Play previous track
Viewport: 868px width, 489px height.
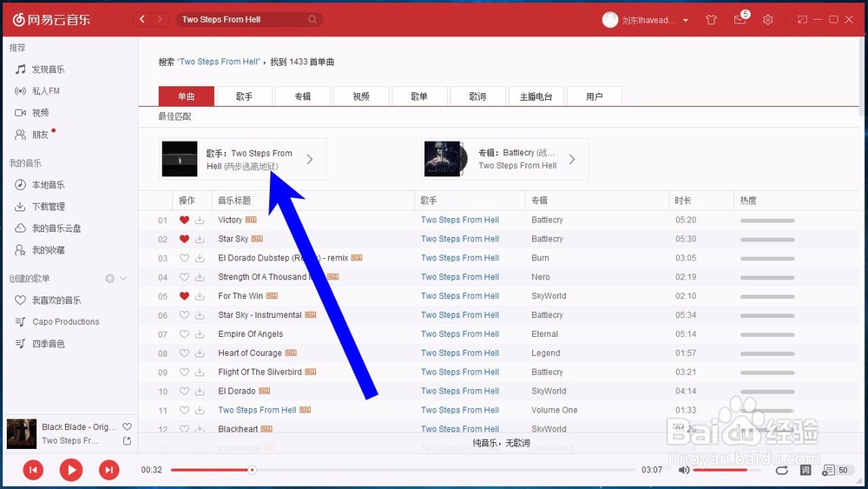[33, 470]
